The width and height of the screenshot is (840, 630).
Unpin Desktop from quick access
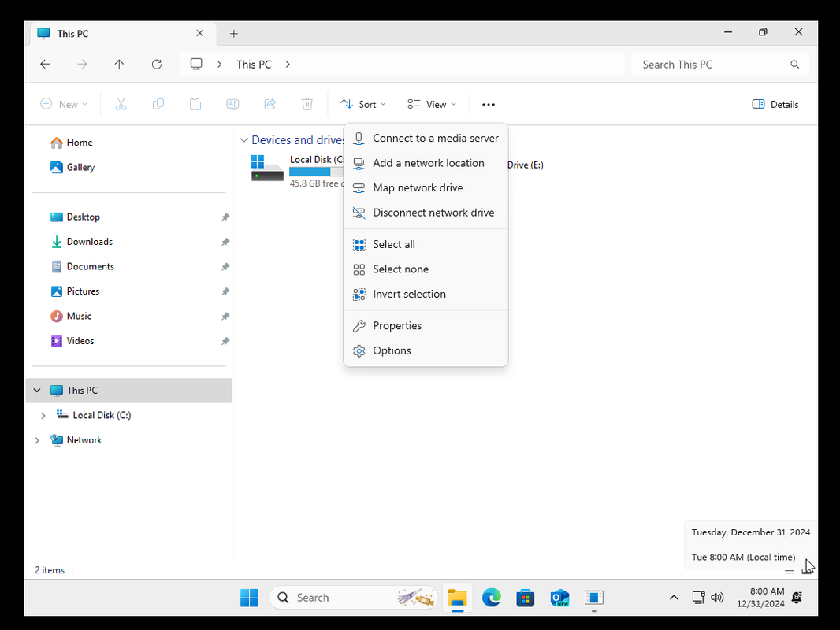point(225,217)
